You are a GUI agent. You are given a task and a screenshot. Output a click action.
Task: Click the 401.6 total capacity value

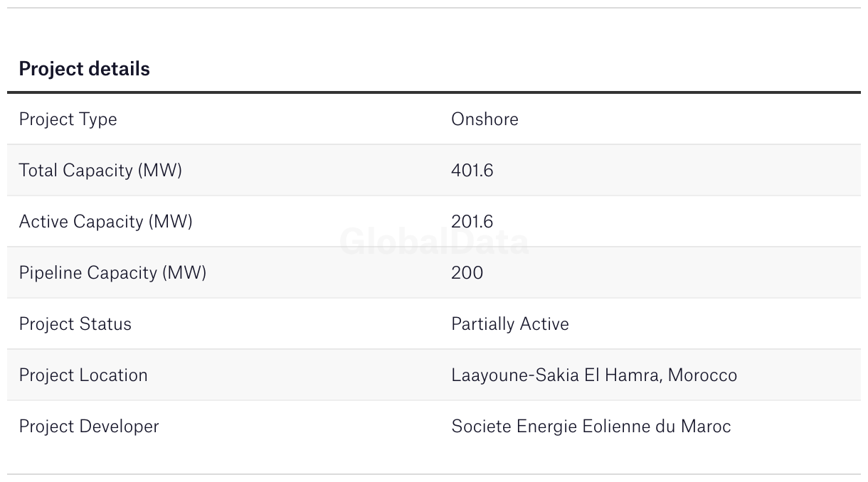click(472, 170)
